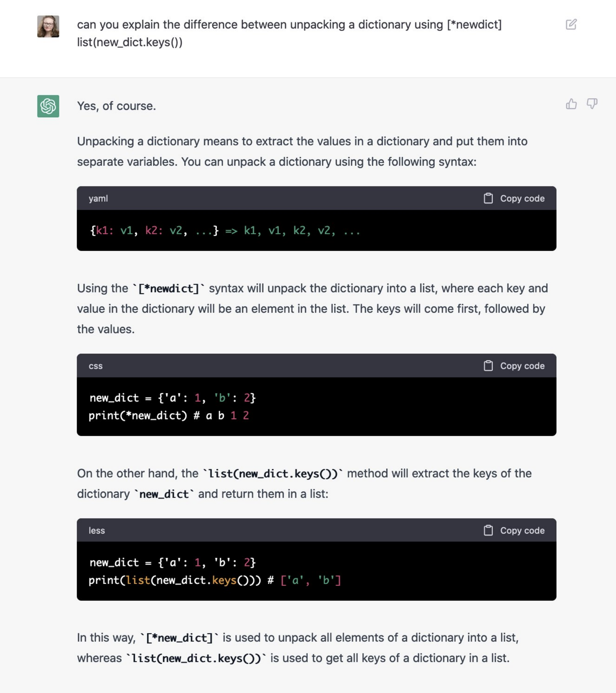Click the clipboard icon in yaml block
This screenshot has height=693, width=616.
pyautogui.click(x=488, y=198)
